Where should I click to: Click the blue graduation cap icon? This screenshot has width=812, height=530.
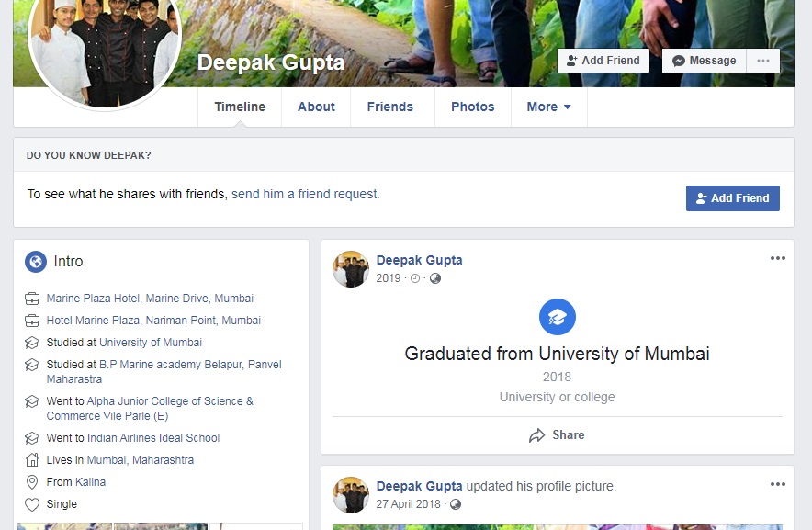(557, 317)
